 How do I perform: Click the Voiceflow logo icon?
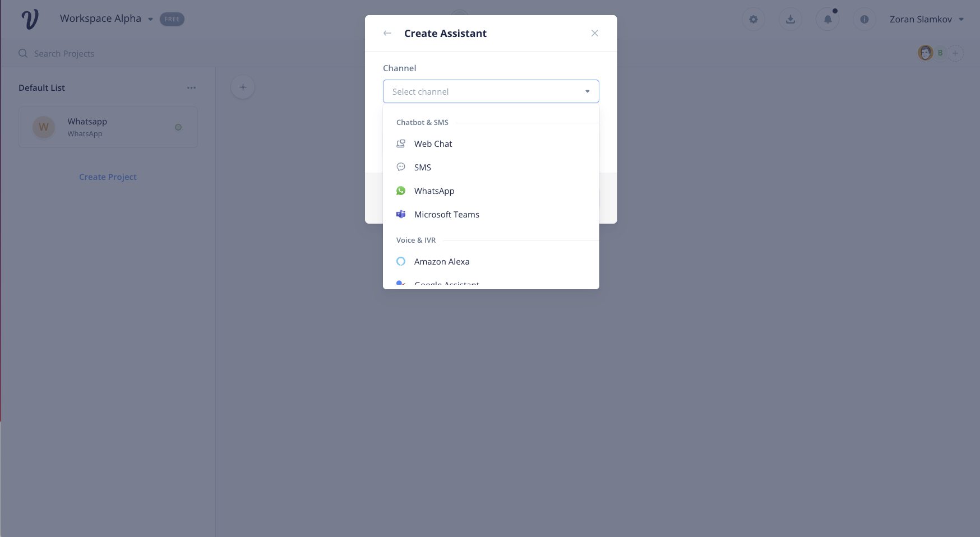[30, 20]
